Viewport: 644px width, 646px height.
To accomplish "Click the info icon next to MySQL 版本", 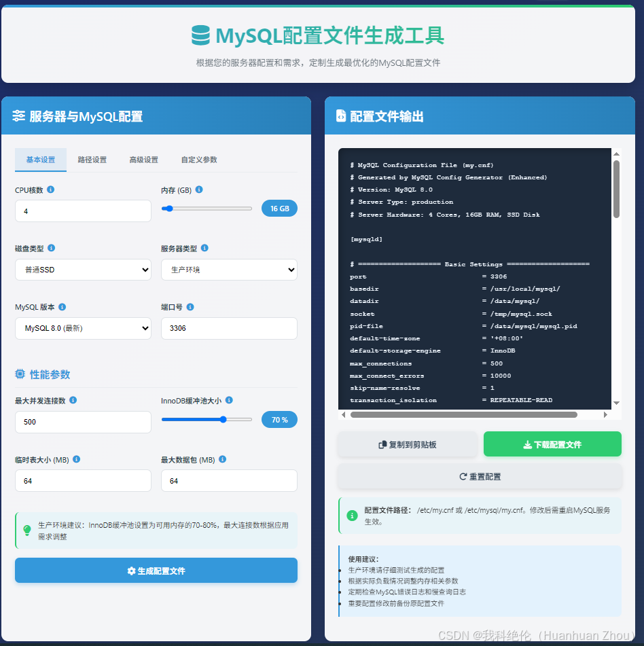I will [x=62, y=307].
